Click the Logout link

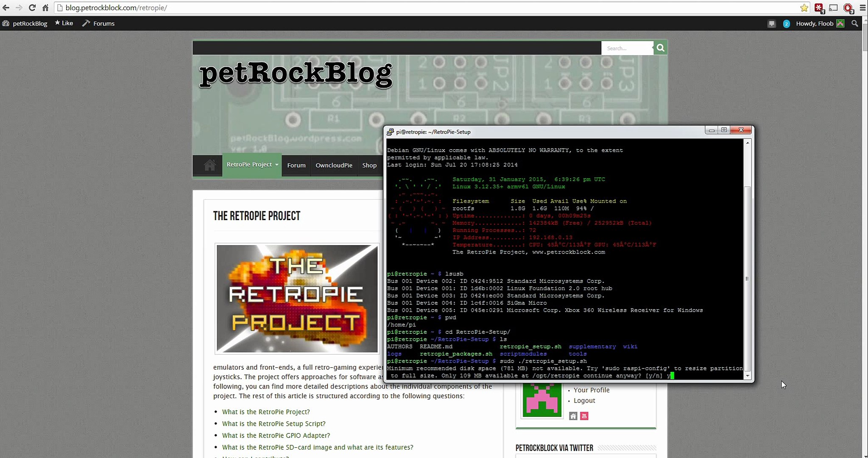[584, 401]
